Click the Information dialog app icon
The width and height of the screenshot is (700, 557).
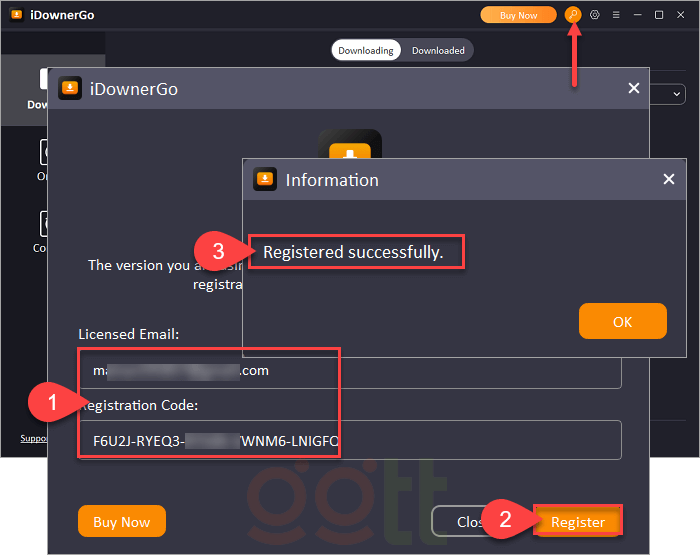(265, 180)
